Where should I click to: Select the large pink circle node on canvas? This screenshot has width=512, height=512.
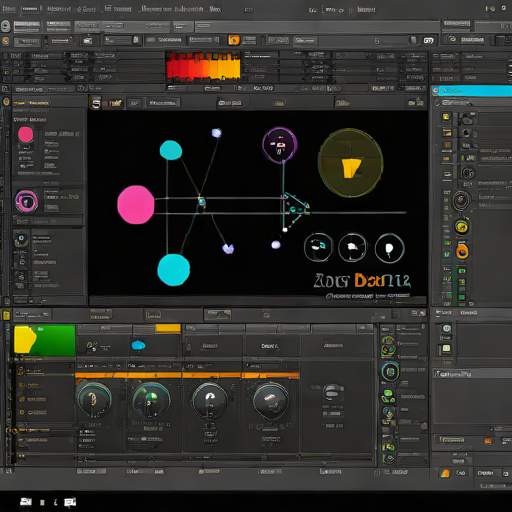(136, 205)
